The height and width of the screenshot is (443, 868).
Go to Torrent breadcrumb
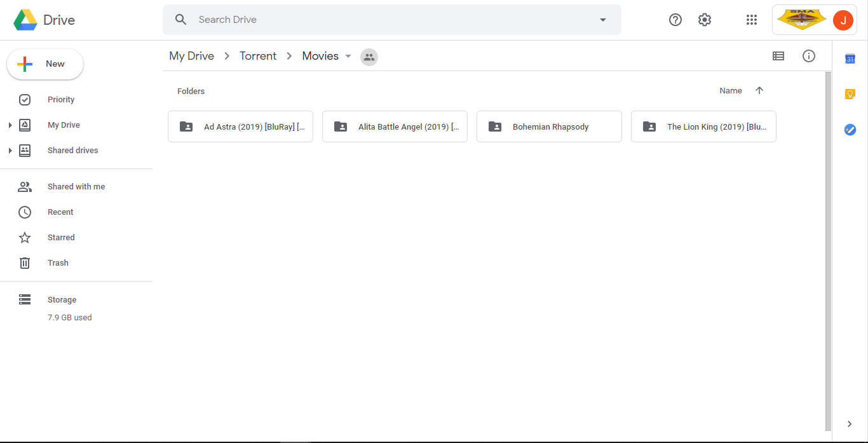(258, 56)
